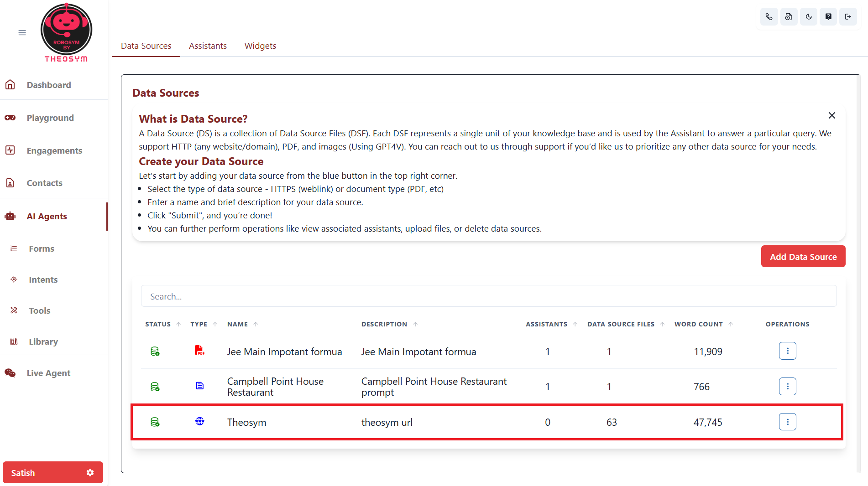Switch to the Widgets tab
This screenshot has height=486, width=868.
click(260, 46)
